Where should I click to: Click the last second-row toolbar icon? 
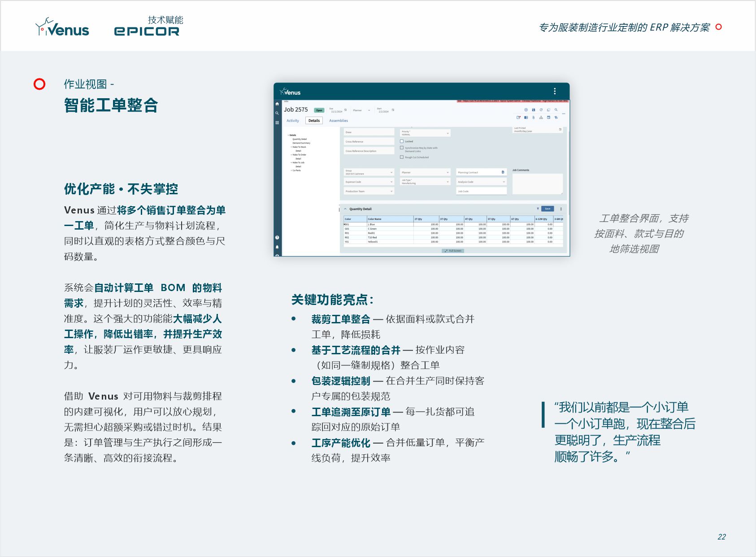[x=556, y=117]
